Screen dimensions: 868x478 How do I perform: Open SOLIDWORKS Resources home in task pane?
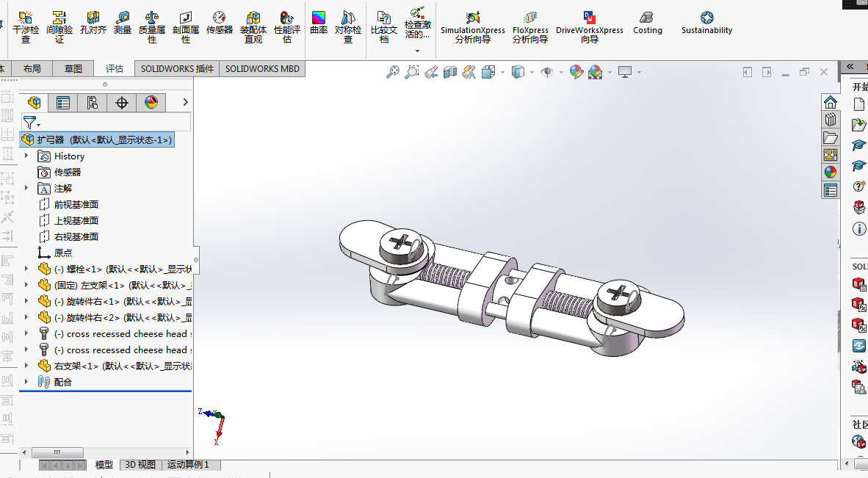tap(830, 102)
